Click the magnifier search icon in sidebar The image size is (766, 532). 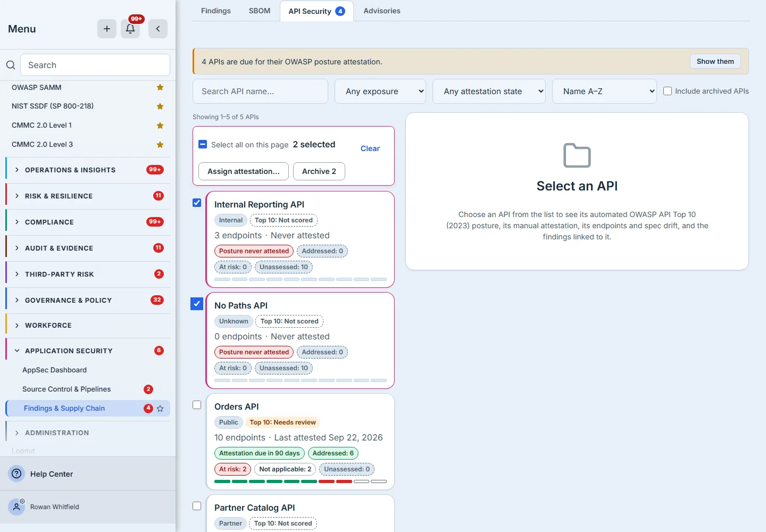11,65
